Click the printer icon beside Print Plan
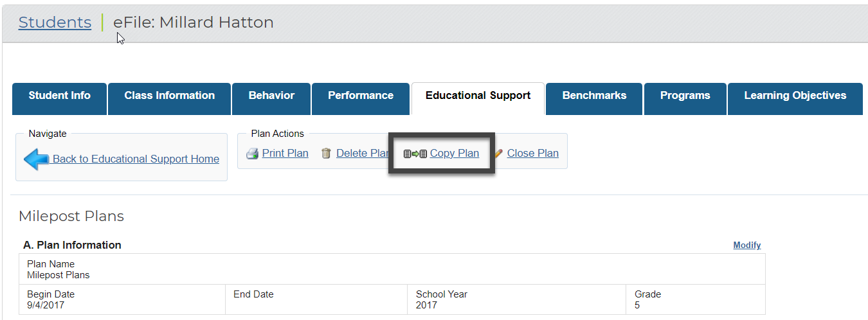 (x=253, y=154)
